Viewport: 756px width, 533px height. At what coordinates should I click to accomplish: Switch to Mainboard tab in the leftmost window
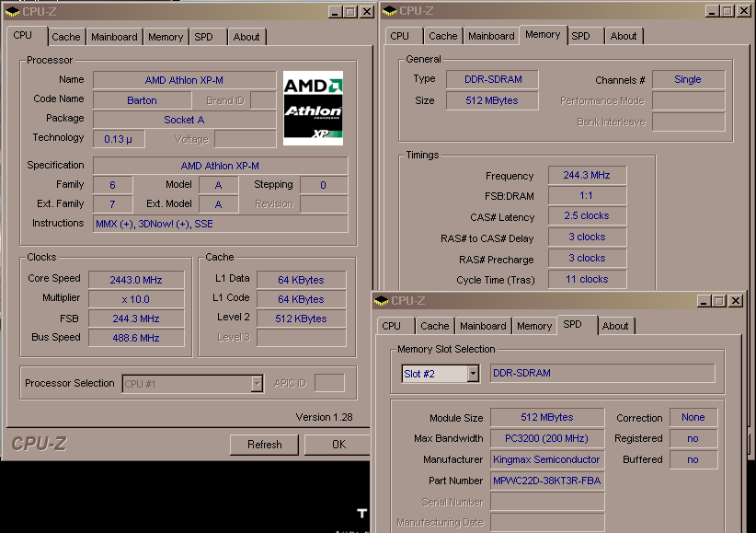pyautogui.click(x=115, y=37)
